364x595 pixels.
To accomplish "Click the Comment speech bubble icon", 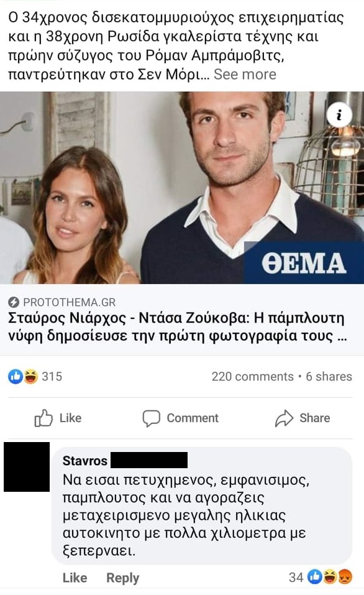I will coord(152,418).
